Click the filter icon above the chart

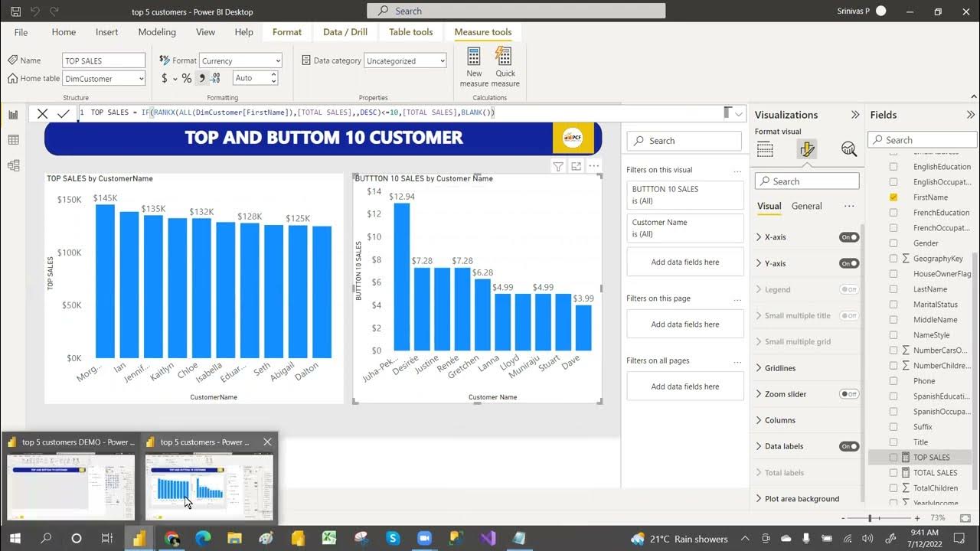click(558, 166)
